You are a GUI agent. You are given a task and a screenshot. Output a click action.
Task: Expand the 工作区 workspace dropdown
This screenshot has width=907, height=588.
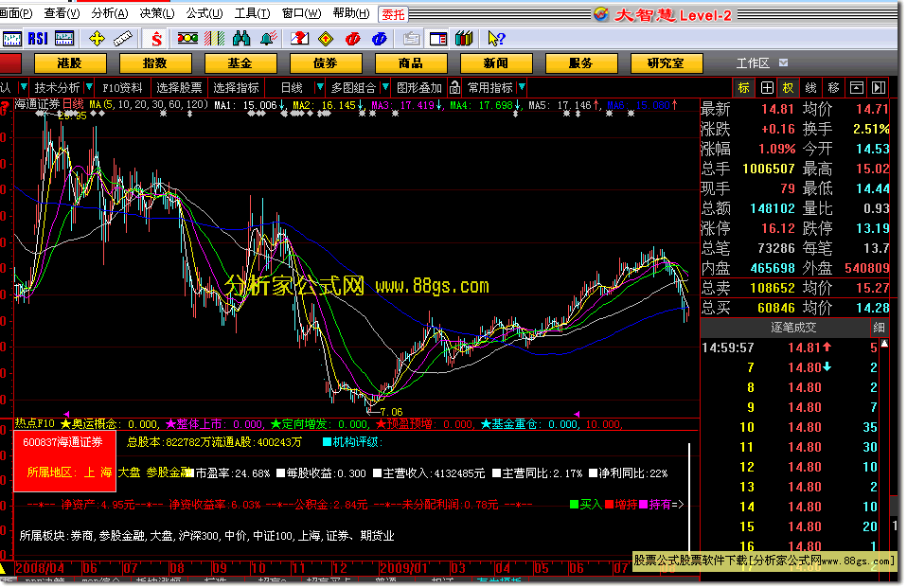(783, 62)
